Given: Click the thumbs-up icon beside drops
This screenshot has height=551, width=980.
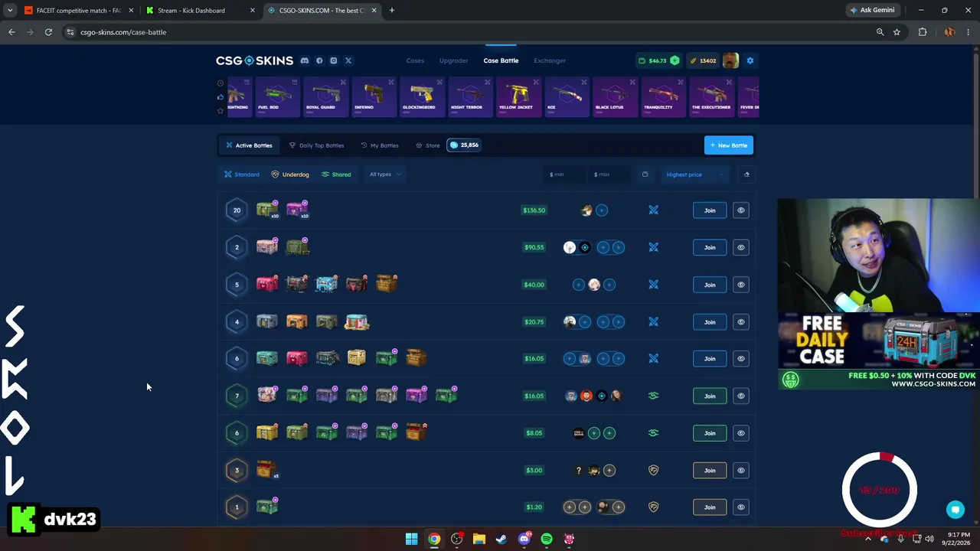Looking at the screenshot, I should 220,96.
